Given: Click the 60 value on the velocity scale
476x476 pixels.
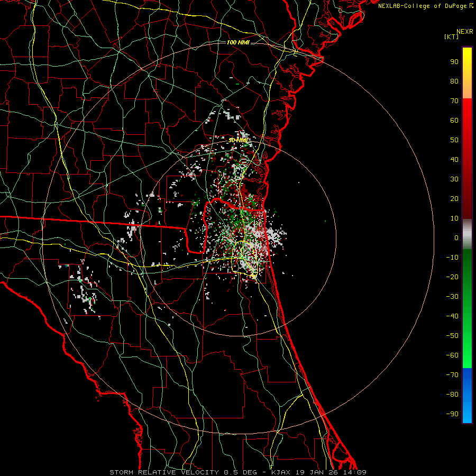Looking at the screenshot, I should pos(454,121).
